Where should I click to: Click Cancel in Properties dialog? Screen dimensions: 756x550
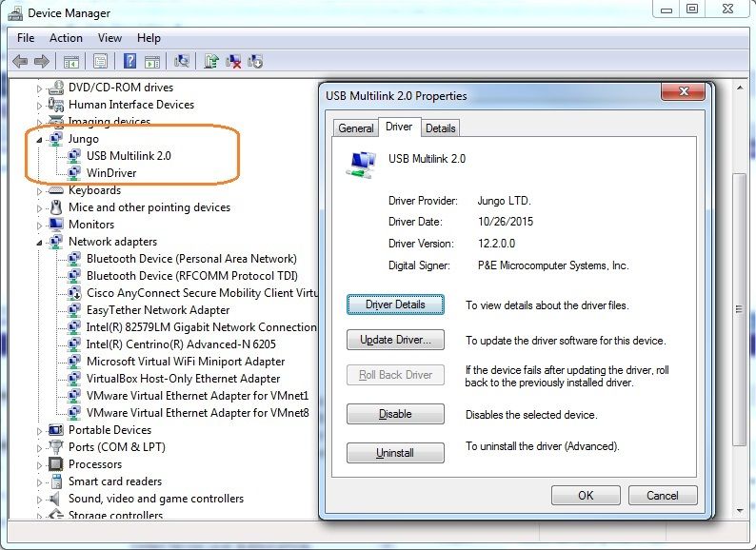(663, 496)
